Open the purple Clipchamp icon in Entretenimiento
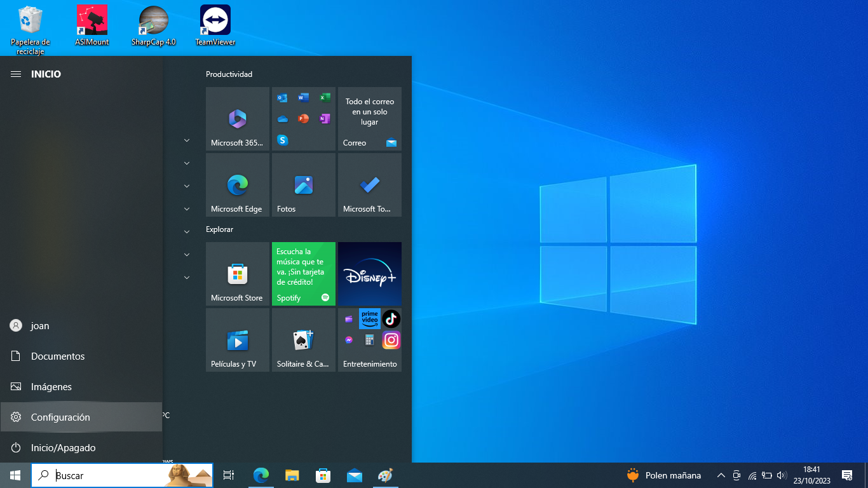The width and height of the screenshot is (868, 488). [349, 319]
